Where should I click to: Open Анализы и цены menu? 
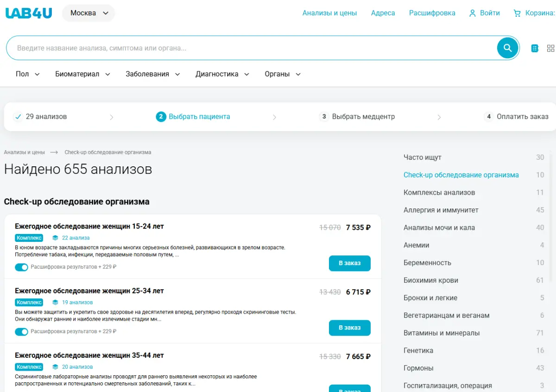(x=329, y=13)
